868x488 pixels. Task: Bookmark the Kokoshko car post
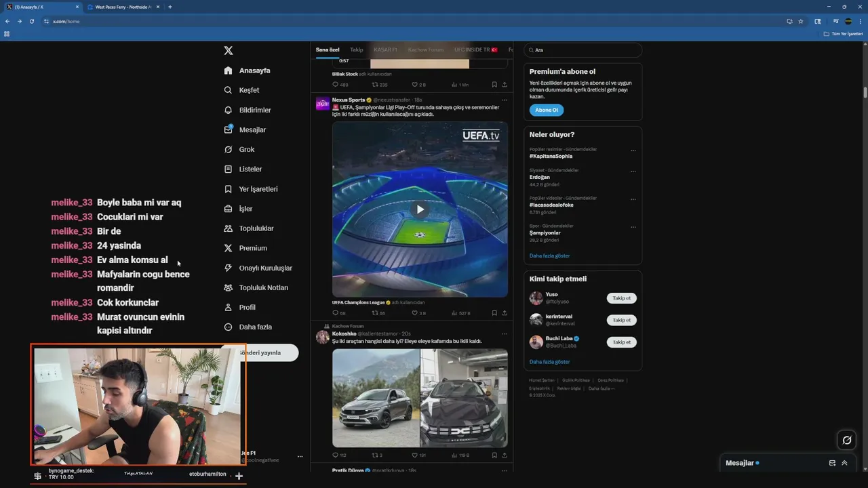494,455
